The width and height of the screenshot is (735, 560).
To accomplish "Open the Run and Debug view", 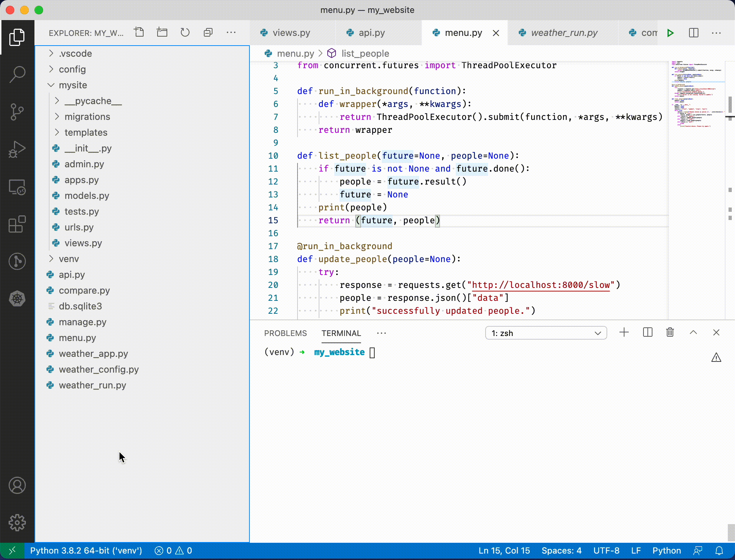I will click(17, 149).
